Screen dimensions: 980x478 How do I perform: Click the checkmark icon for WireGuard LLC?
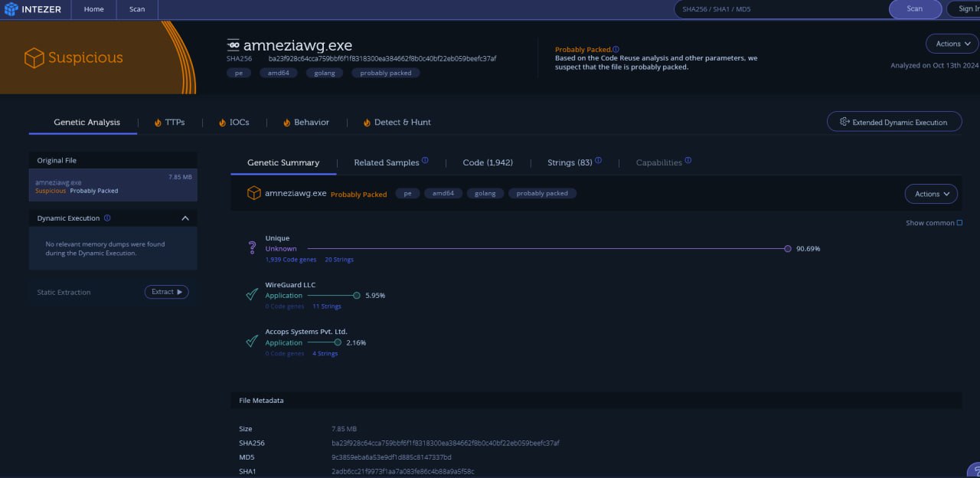(252, 295)
